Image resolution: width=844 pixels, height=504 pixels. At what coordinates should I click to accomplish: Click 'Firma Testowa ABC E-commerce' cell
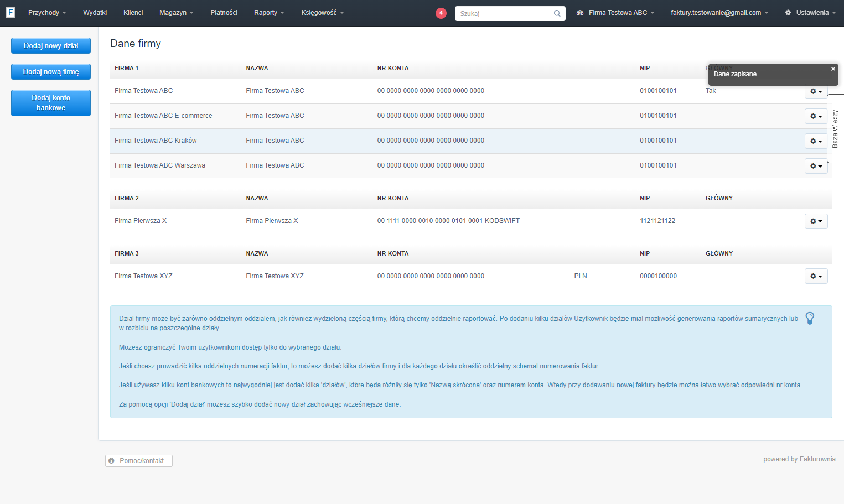(163, 116)
